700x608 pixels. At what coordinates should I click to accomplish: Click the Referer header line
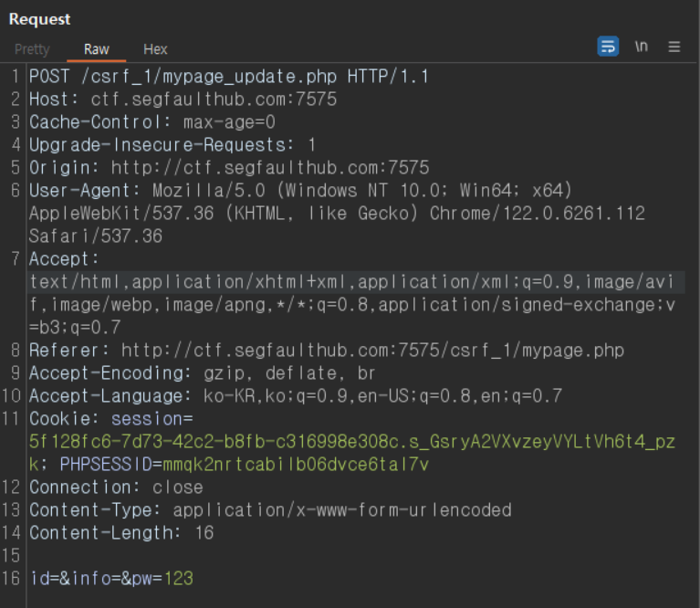327,350
